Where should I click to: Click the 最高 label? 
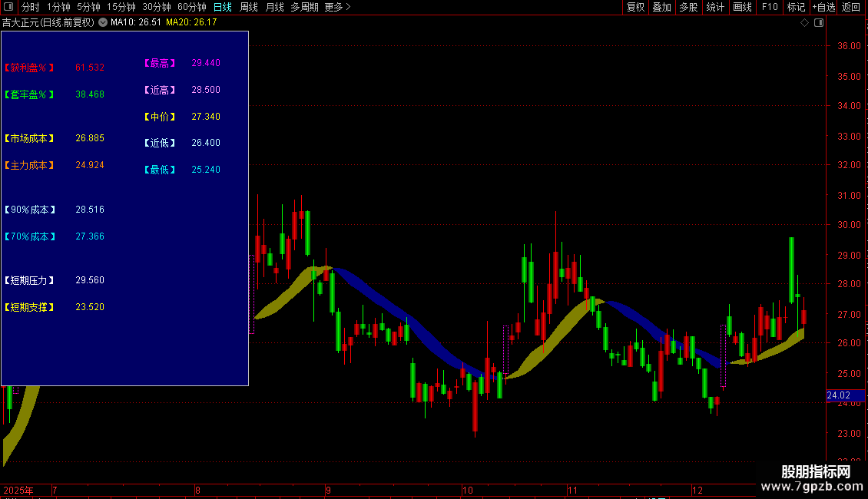pyautogui.click(x=160, y=63)
